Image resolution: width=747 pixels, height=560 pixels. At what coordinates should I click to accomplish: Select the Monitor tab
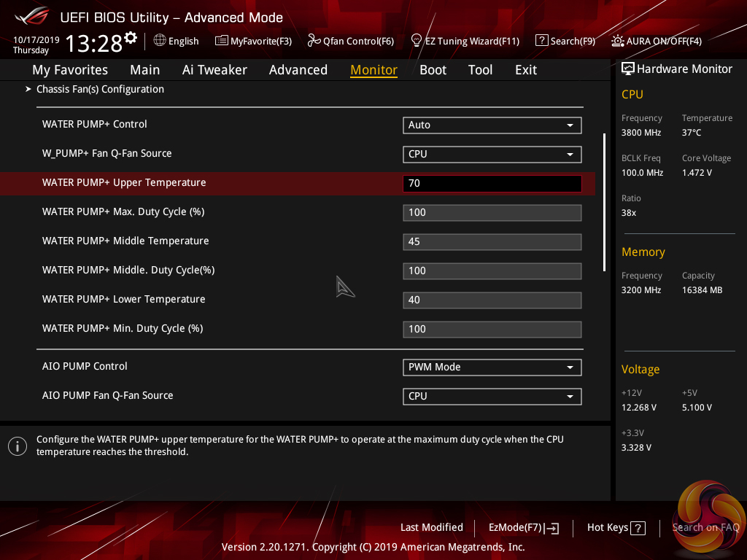click(374, 70)
